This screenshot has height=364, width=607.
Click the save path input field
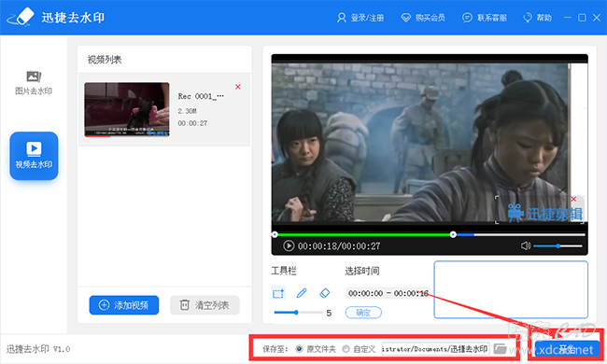coord(435,349)
